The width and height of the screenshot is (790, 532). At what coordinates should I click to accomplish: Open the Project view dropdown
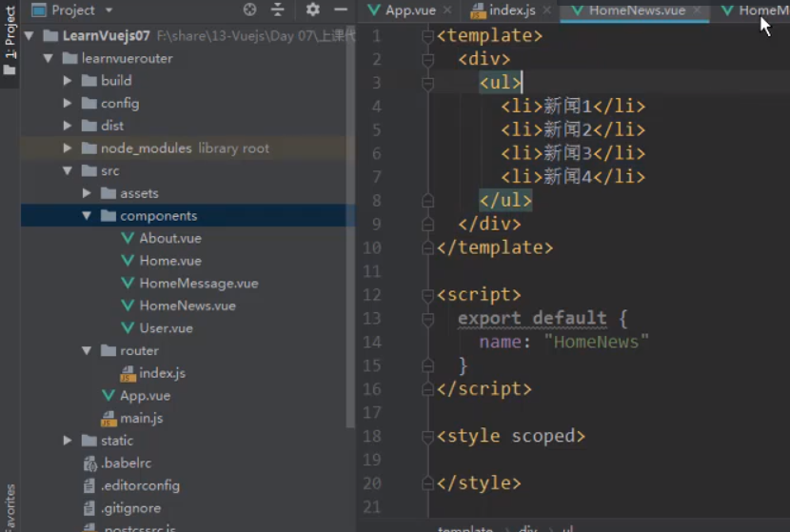point(108,10)
